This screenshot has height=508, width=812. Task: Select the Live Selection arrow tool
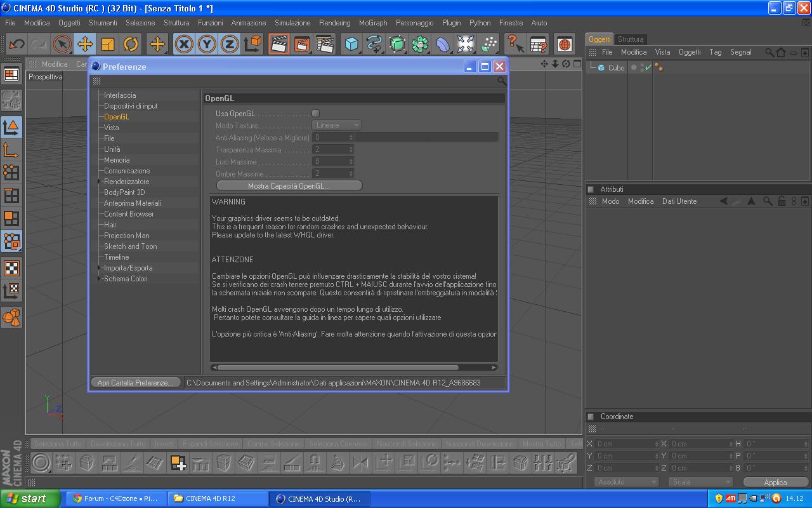click(x=62, y=44)
